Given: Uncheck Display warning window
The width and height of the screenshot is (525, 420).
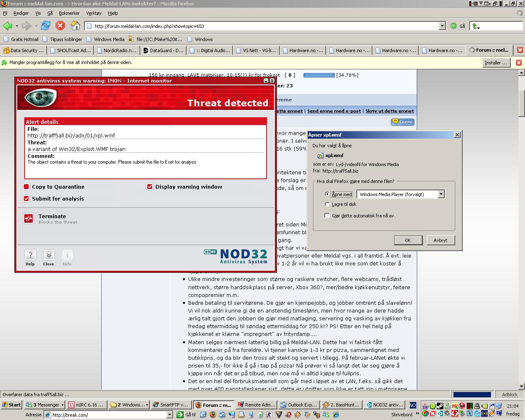Looking at the screenshot, I should pyautogui.click(x=150, y=187).
